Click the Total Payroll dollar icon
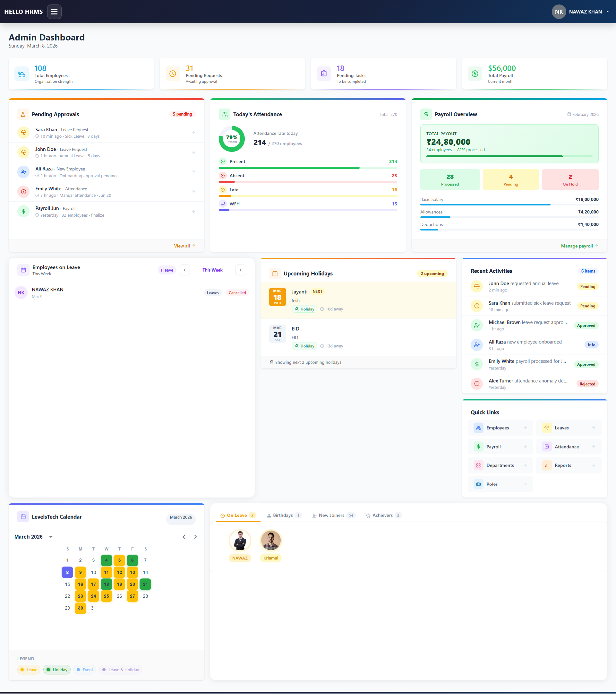The image size is (616, 695). tap(475, 74)
